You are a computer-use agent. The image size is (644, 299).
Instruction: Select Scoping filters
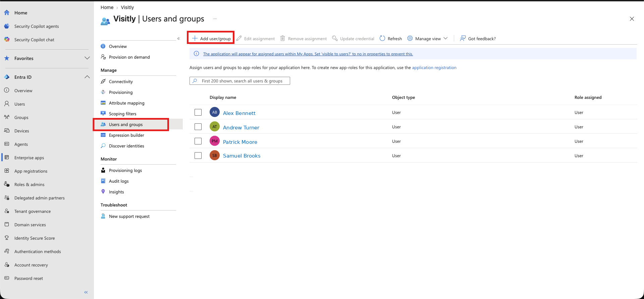pyautogui.click(x=122, y=114)
